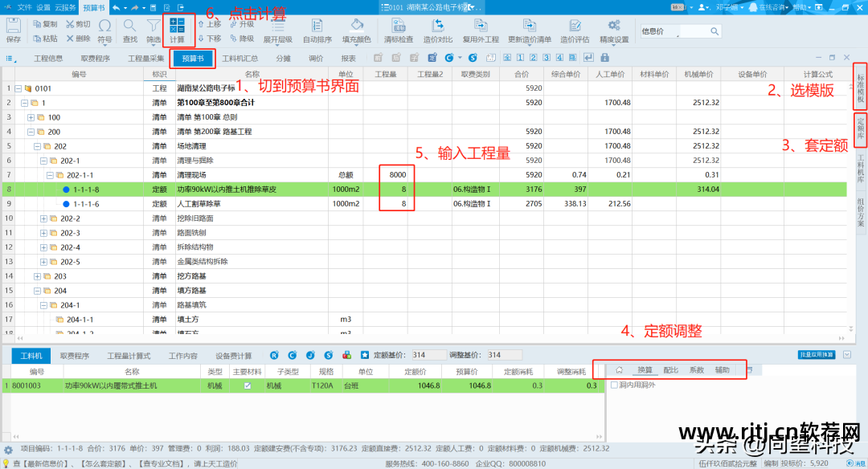Click the 填充颜色 color swatch
The height and width of the screenshot is (469, 868).
tap(357, 29)
